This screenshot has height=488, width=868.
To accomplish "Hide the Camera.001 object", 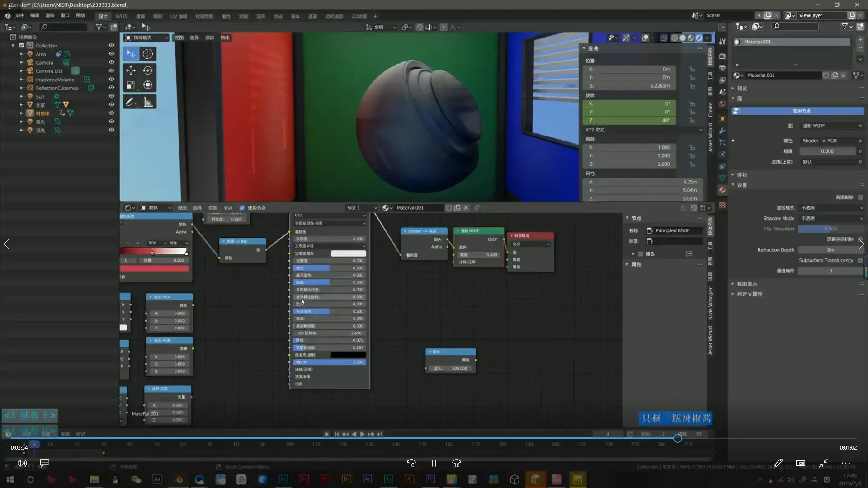I will tap(111, 71).
